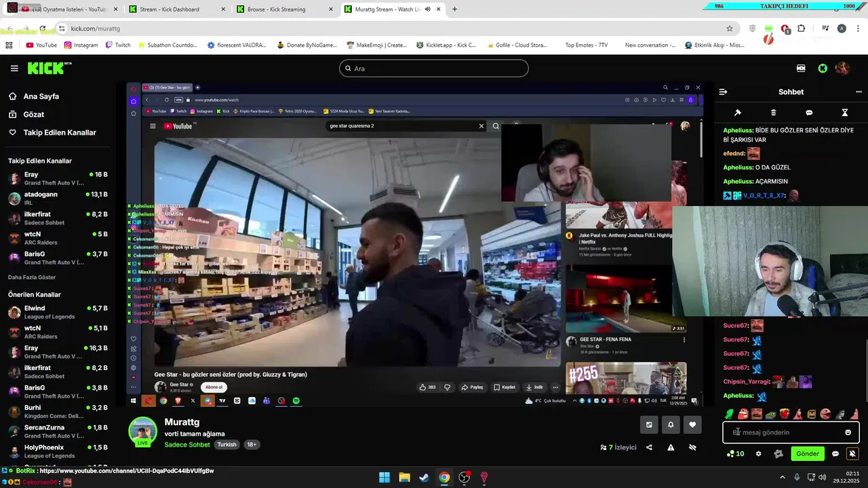Screen dimensions: 868x488
Task: Open SercanZurna channel in recommended list
Action: coord(58,432)
